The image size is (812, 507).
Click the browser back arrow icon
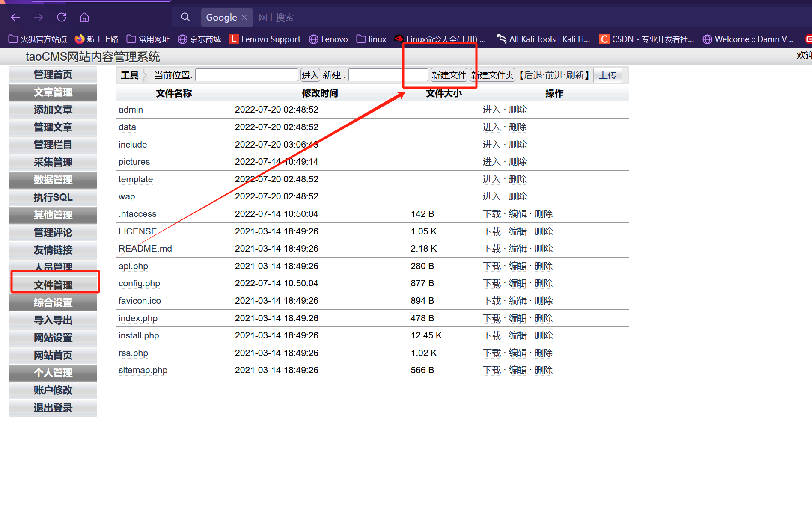click(x=15, y=18)
